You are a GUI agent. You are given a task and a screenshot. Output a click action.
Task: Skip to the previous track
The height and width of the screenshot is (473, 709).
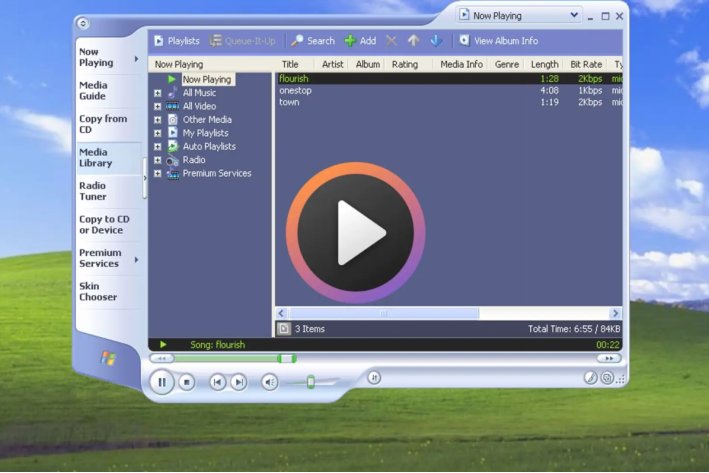pyautogui.click(x=217, y=382)
